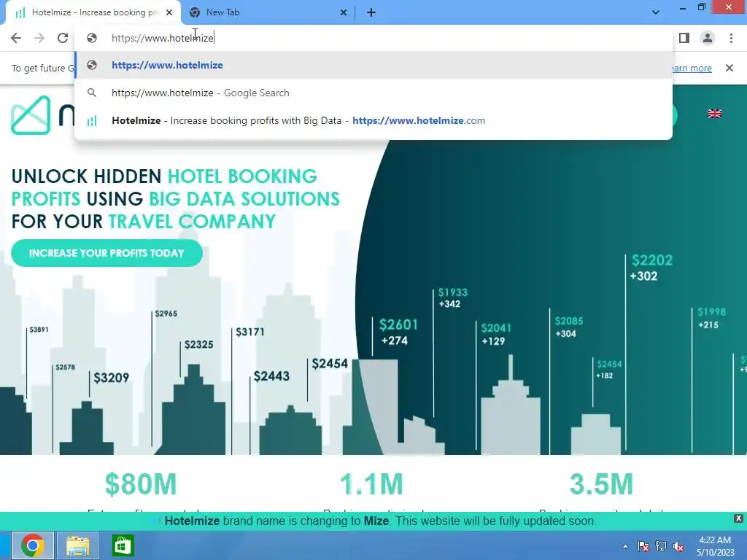Screen dimensions: 747x560
Task: Click the address bar showing https://www.hotelmize
Action: pyautogui.click(x=373, y=38)
